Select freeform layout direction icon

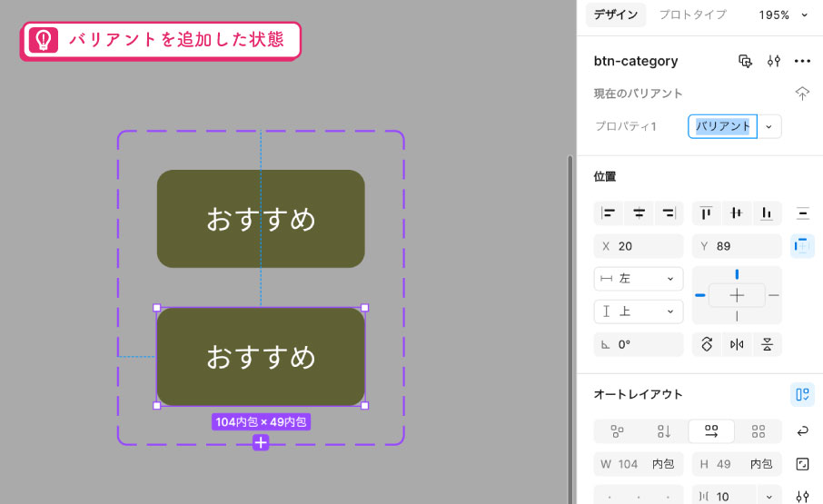click(x=618, y=431)
